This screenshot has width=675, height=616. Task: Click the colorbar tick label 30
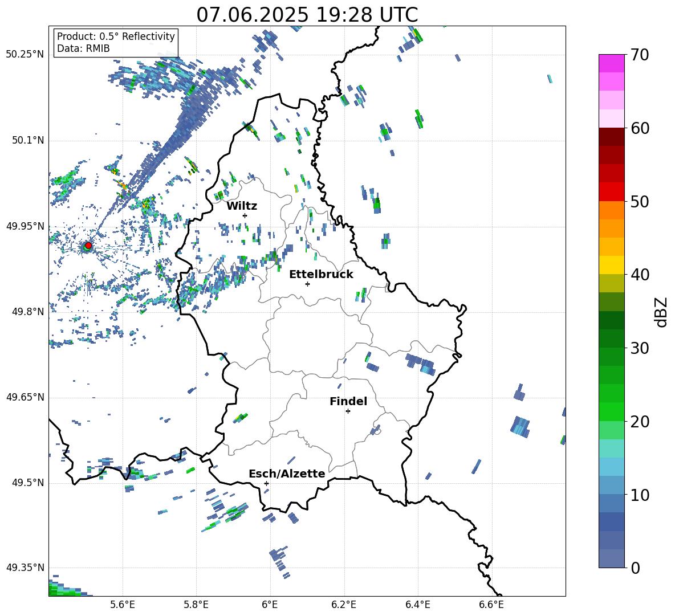coord(640,348)
